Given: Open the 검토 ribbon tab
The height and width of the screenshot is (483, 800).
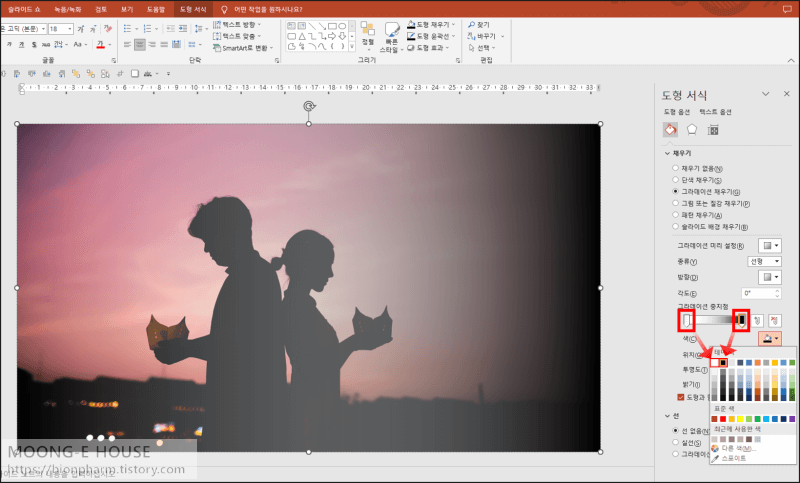Looking at the screenshot, I should pyautogui.click(x=101, y=9).
